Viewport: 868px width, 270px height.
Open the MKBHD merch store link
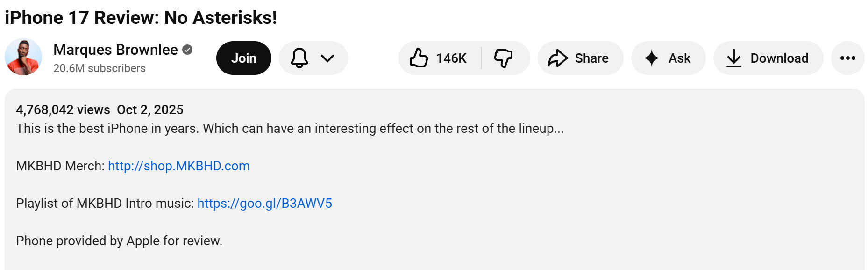178,166
